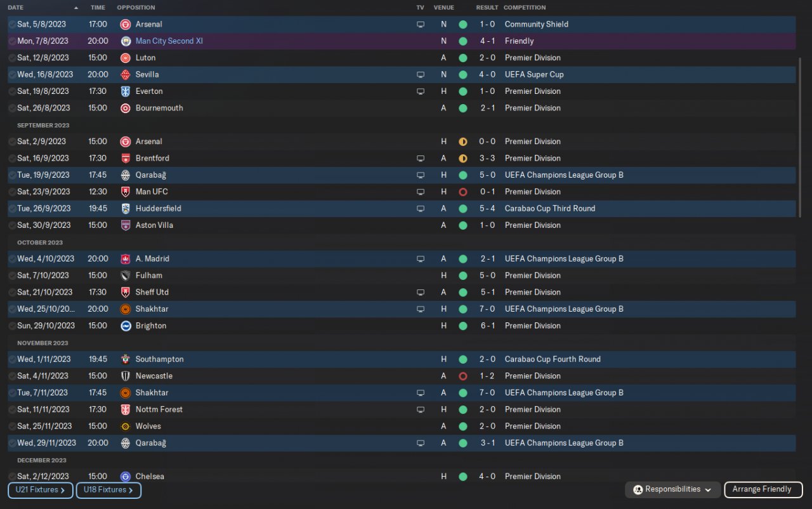Click the Everton club crest icon

(126, 91)
